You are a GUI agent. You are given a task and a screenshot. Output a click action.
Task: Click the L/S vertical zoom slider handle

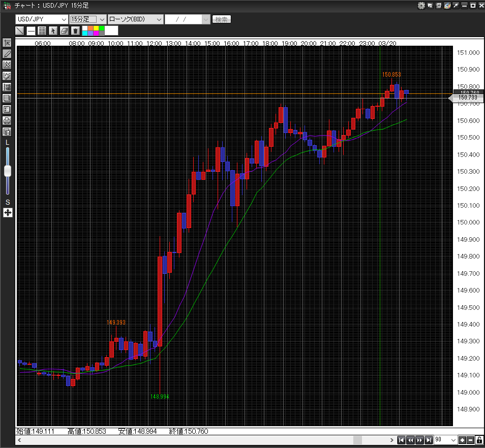8,171
